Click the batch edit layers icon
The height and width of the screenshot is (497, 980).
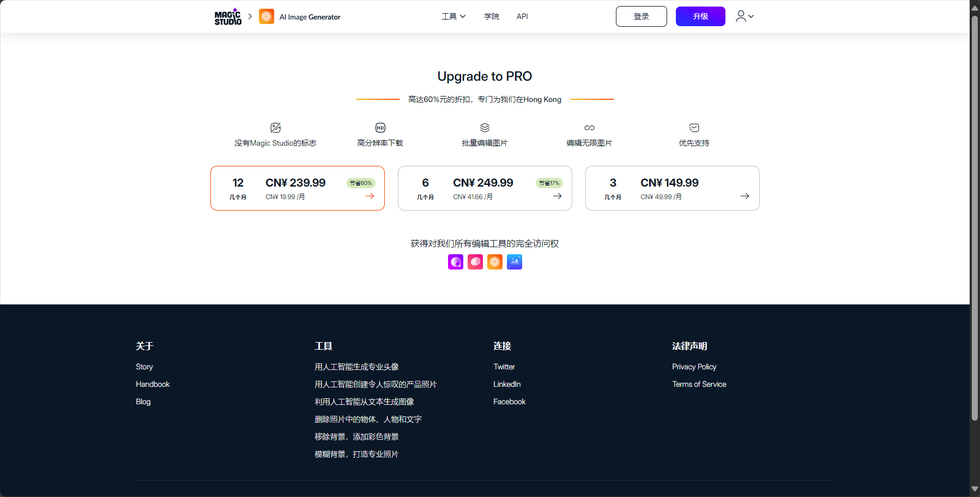485,128
